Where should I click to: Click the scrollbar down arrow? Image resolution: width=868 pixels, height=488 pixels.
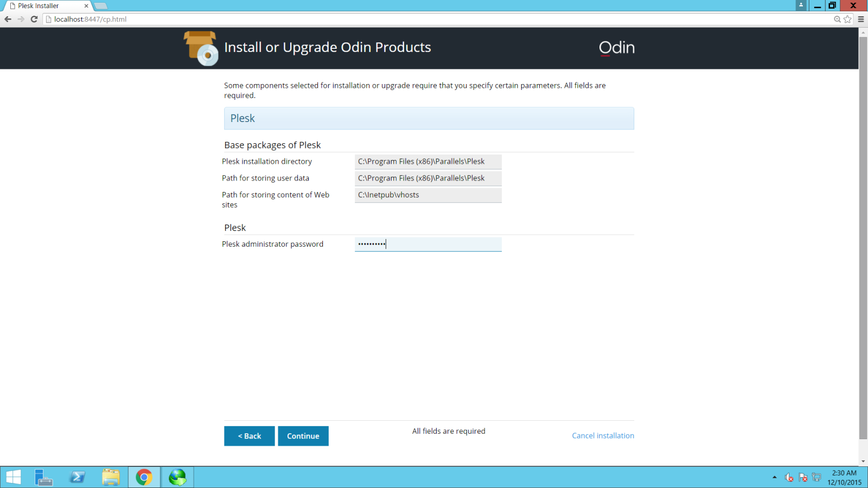[x=863, y=461]
